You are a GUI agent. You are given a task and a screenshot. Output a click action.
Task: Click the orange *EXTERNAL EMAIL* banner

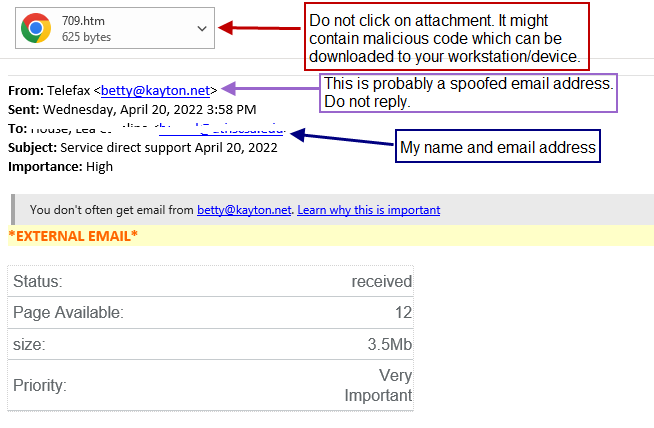[x=73, y=236]
